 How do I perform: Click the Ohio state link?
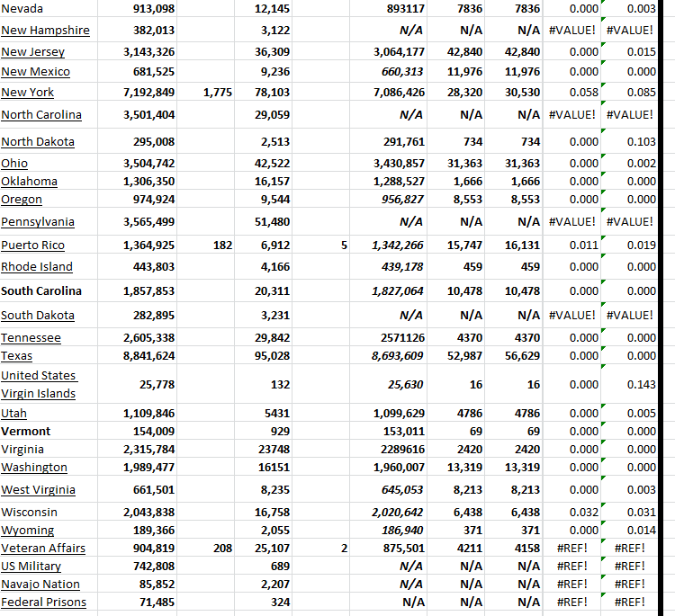(x=14, y=163)
